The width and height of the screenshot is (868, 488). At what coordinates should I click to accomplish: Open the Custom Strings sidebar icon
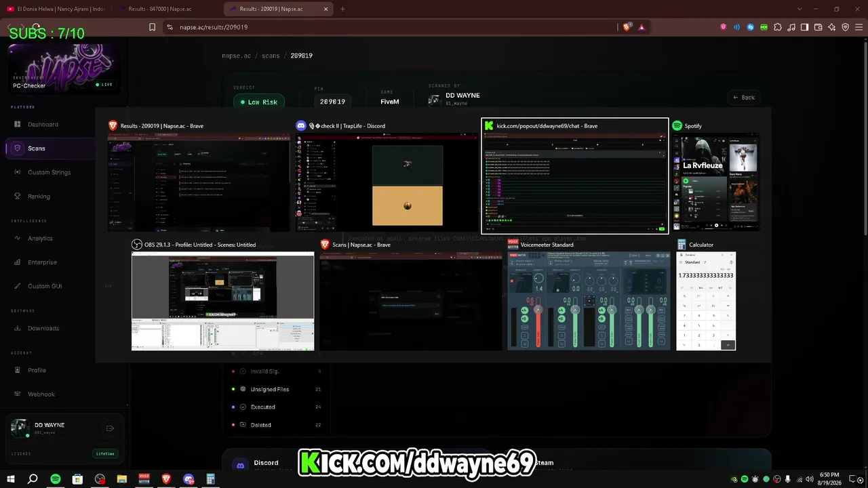coord(18,172)
